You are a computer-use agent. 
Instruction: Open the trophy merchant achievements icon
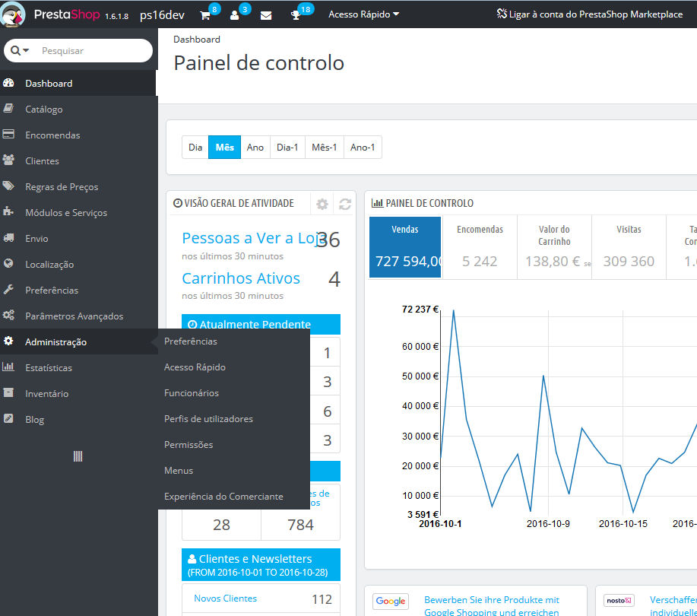(x=296, y=15)
